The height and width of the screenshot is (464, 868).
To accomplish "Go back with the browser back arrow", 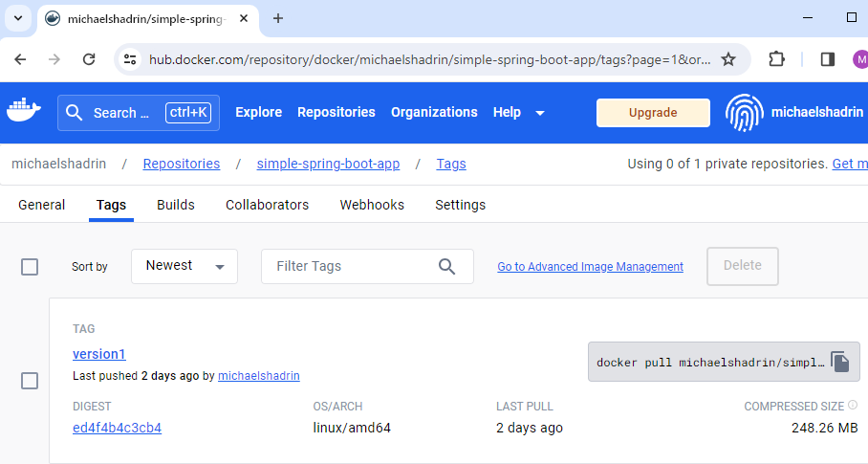I will coord(20,59).
